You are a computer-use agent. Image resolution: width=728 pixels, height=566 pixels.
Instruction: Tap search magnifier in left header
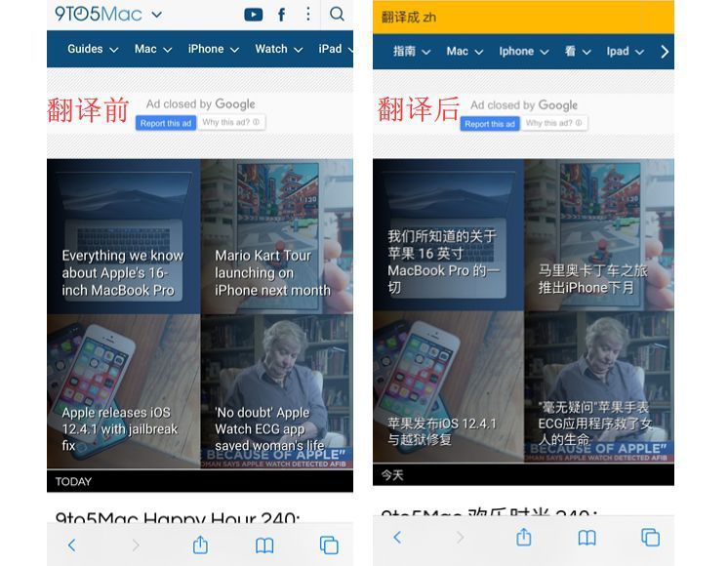337,14
